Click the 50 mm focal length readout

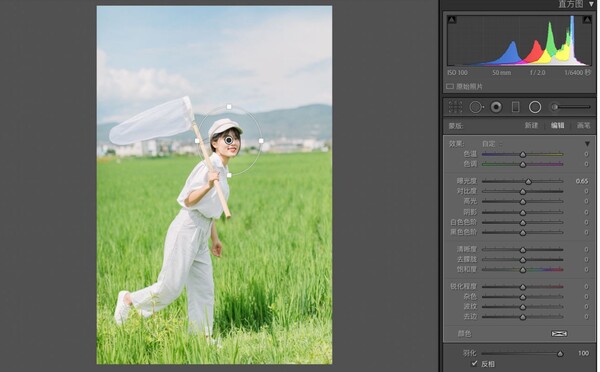pos(502,73)
